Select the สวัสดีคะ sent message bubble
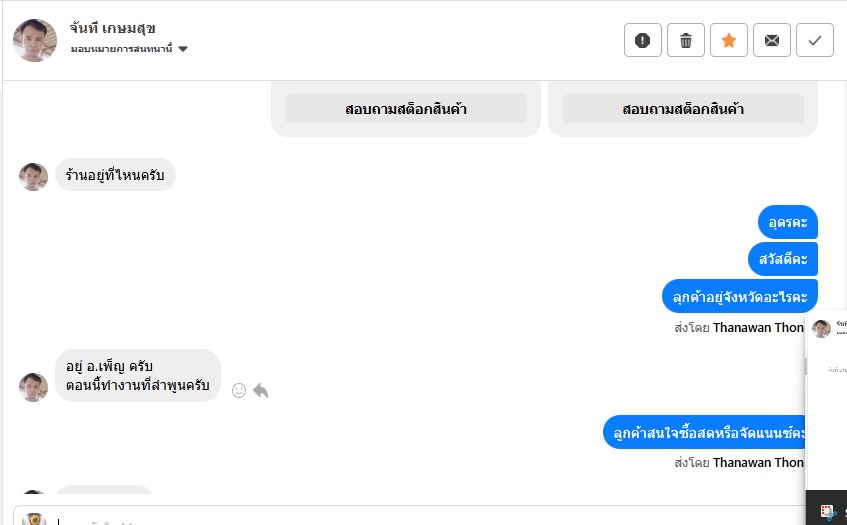This screenshot has height=525, width=847. (x=783, y=259)
